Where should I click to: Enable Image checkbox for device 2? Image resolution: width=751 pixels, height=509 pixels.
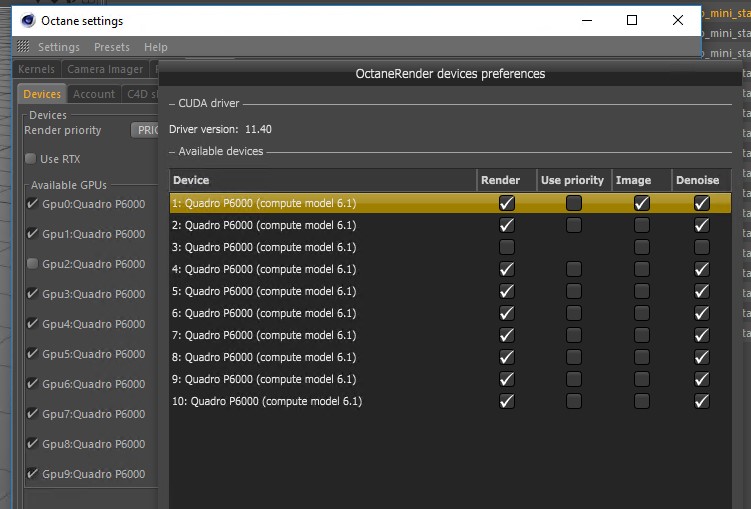642,225
